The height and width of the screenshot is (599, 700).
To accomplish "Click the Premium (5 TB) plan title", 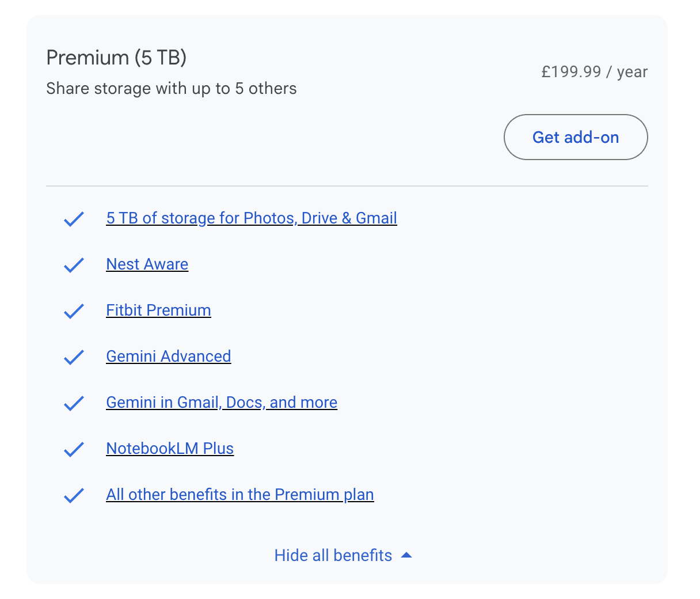I will 116,58.
